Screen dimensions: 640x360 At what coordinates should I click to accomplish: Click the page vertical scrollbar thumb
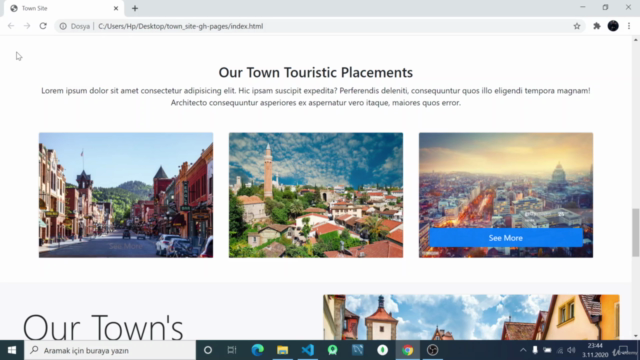[x=636, y=232]
